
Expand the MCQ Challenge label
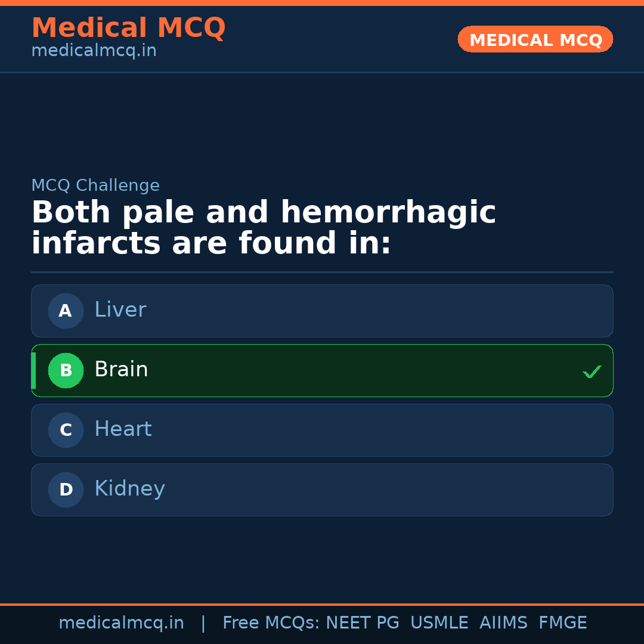click(x=95, y=185)
